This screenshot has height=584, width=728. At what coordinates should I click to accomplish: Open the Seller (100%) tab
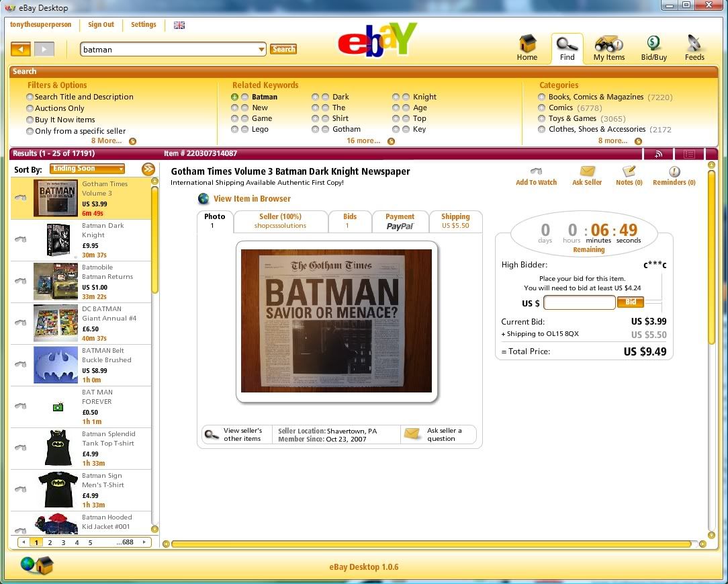coord(281,220)
